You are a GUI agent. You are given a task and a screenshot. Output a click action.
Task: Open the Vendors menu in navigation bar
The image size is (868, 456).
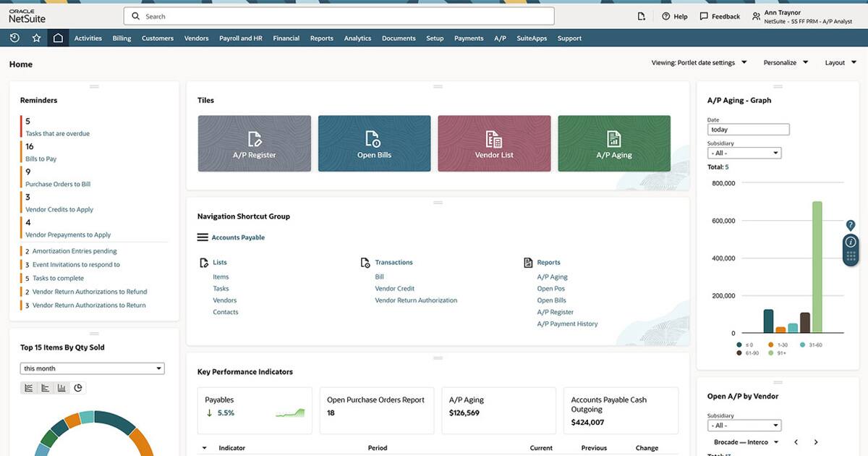(196, 38)
